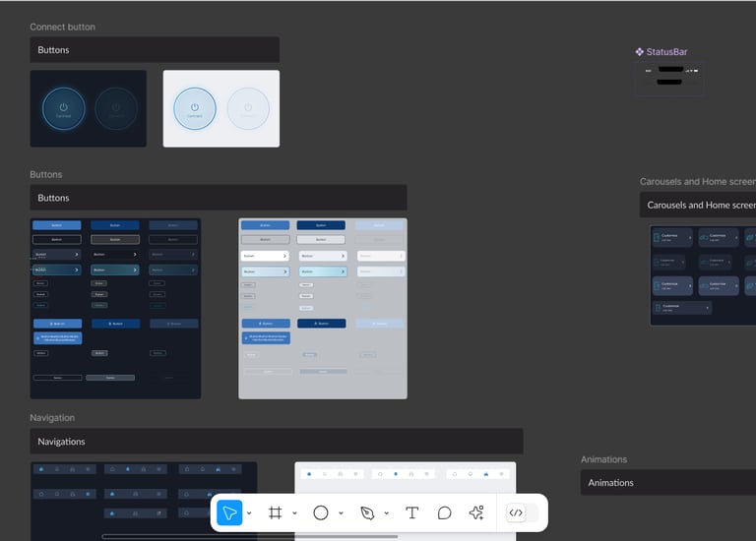
Task: Select the dark "Carousels and Home screen" title bar
Action: pyautogui.click(x=698, y=205)
